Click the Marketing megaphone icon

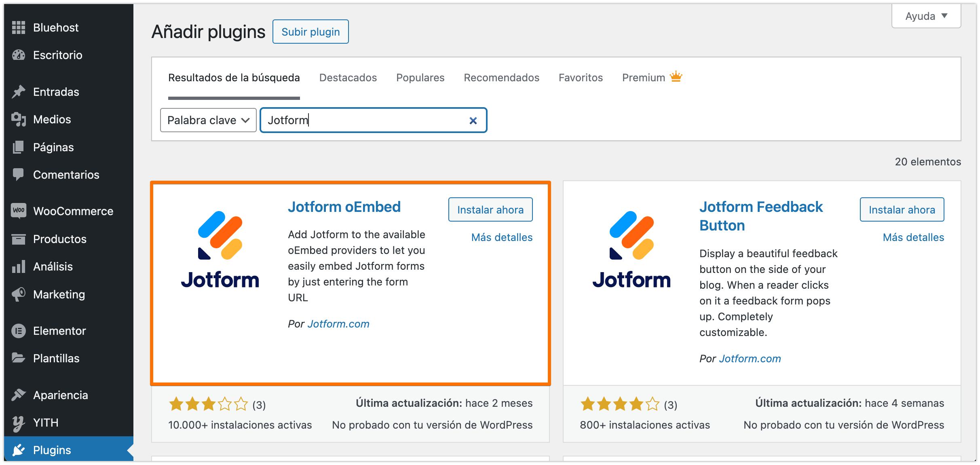[x=19, y=294]
